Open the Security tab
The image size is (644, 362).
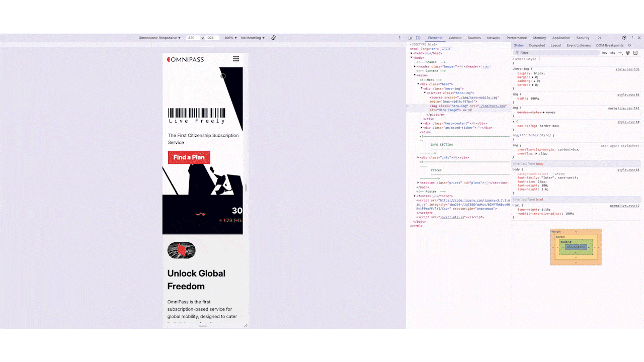click(583, 38)
